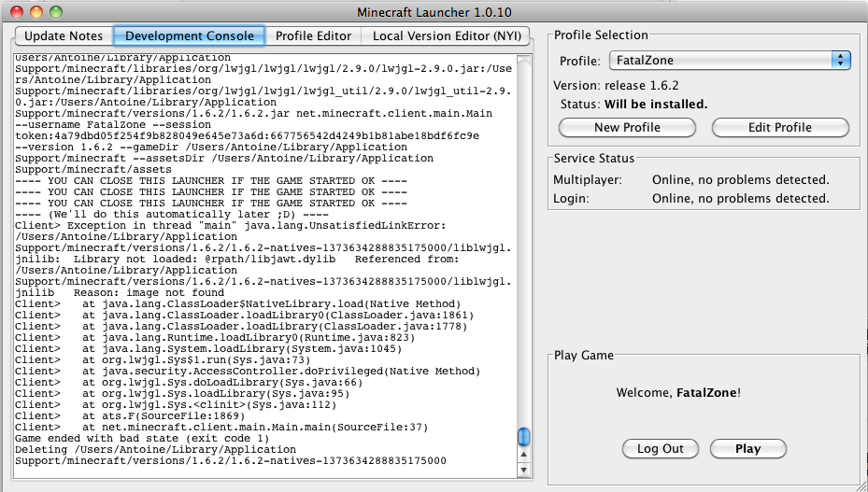The height and width of the screenshot is (492, 868).
Task: Click the console scrollbar thumb
Action: tap(523, 437)
